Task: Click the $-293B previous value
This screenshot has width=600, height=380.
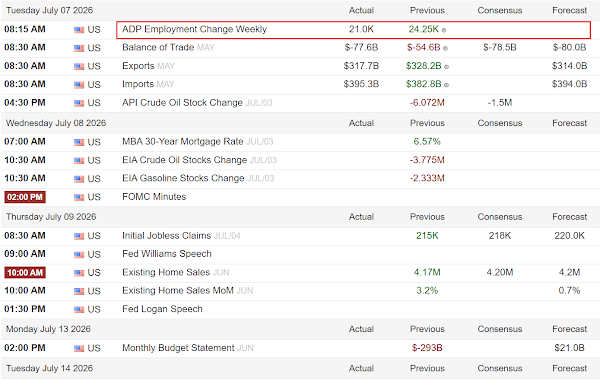Action: coord(427,348)
